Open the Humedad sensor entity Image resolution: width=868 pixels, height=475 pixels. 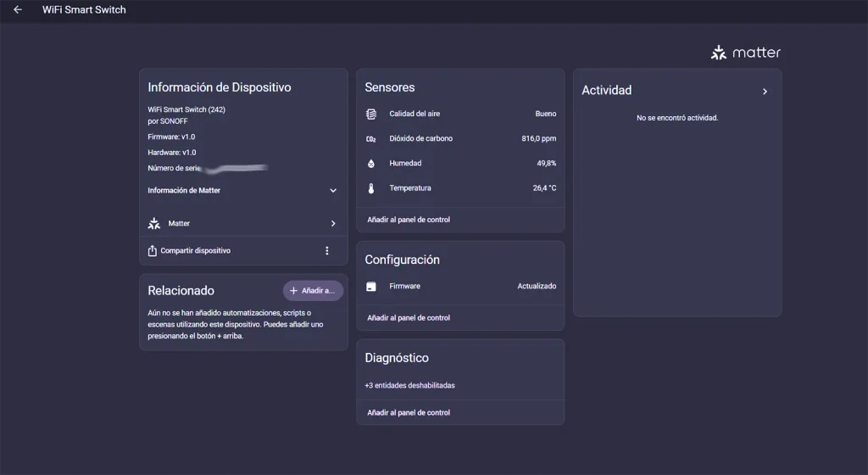[460, 164]
